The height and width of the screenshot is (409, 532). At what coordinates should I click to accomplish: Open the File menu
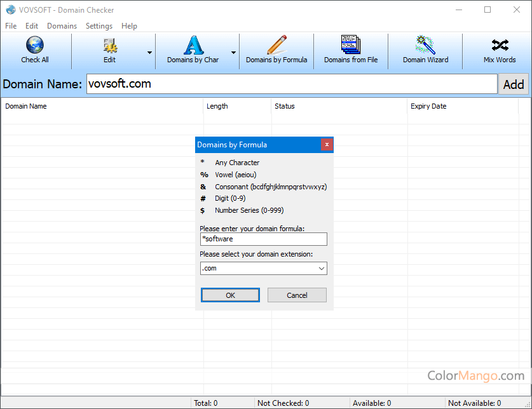(11, 26)
